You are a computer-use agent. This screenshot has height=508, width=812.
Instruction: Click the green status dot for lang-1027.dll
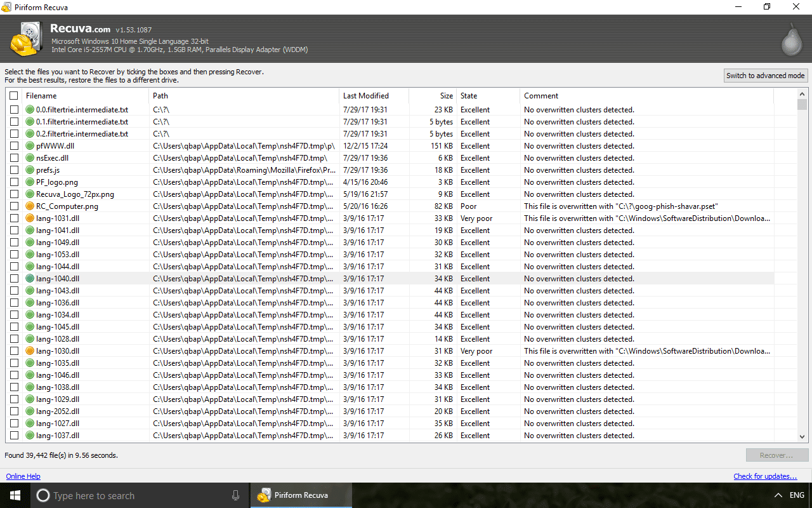pyautogui.click(x=30, y=424)
